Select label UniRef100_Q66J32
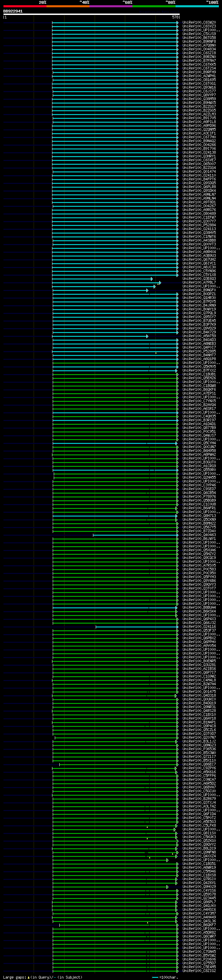Image resolution: width=222 pixels, height=980 pixels. [x=199, y=623]
